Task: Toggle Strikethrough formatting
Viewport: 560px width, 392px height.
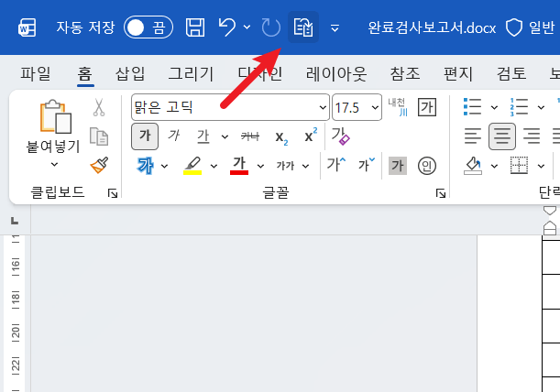Action: (250, 136)
